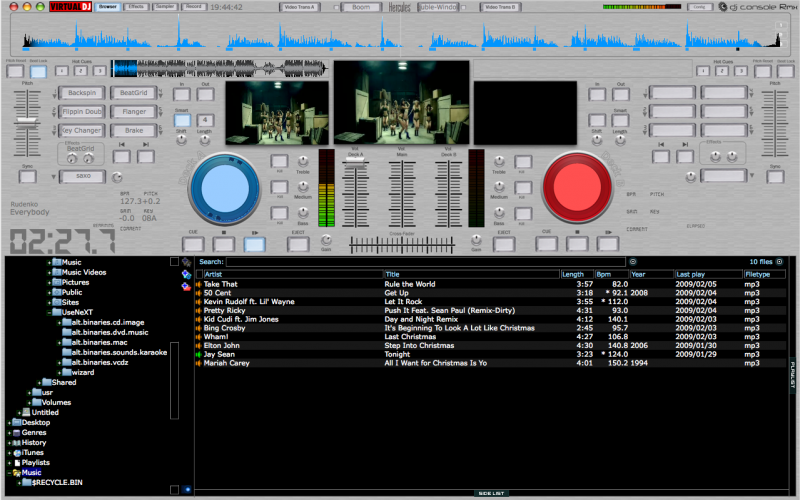Screen dimensions: 800x500
Task: Click the Deck A blue jog wheel
Action: pos(225,188)
